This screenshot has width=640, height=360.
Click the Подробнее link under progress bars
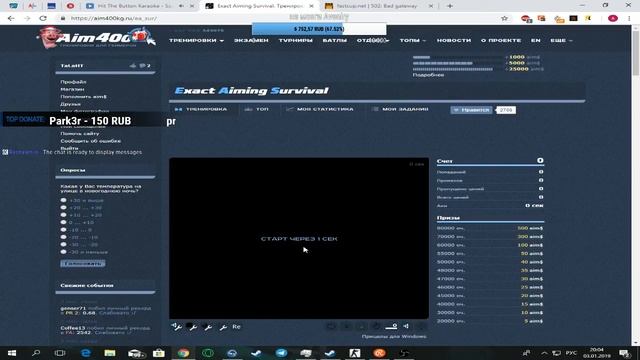[428, 75]
